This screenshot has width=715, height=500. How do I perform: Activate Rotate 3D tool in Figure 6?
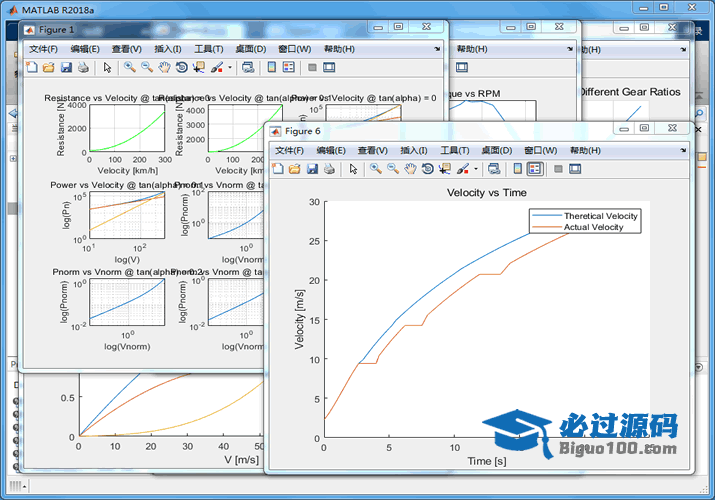[x=427, y=169]
